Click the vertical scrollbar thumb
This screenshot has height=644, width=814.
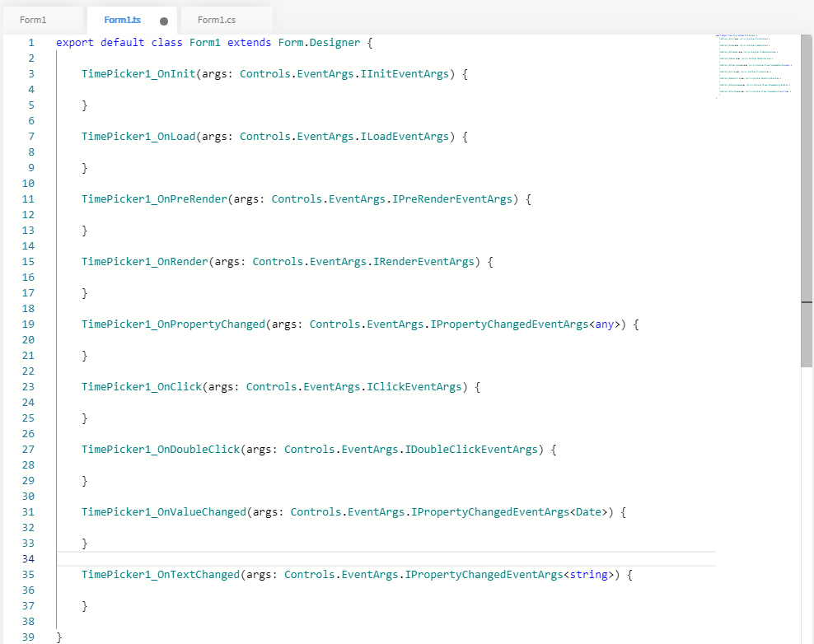coord(807,202)
